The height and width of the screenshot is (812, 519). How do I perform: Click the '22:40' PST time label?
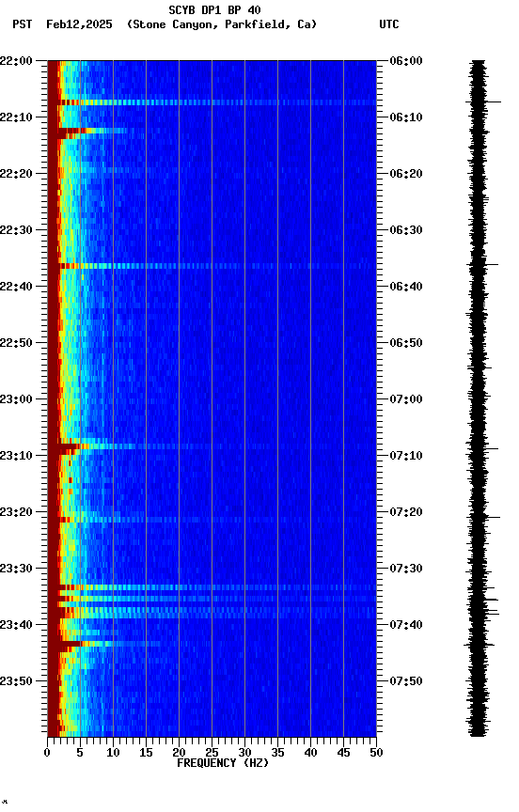coord(16,287)
